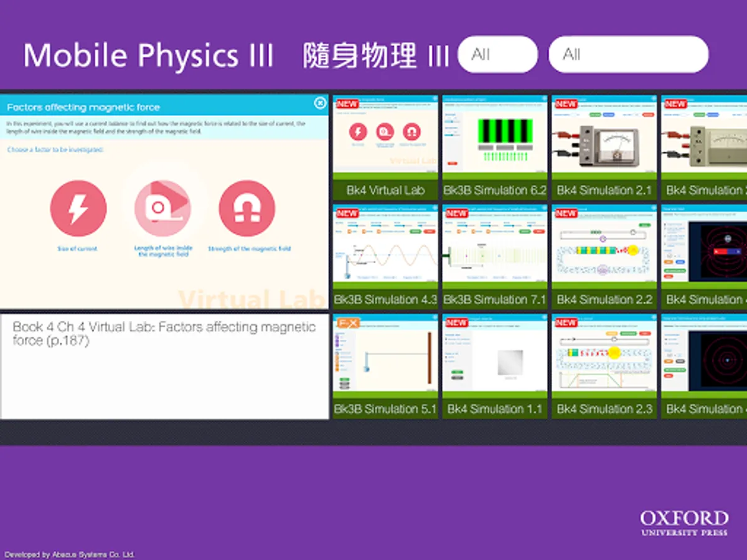
Task: Click the Mobile Physics III title
Action: point(148,55)
